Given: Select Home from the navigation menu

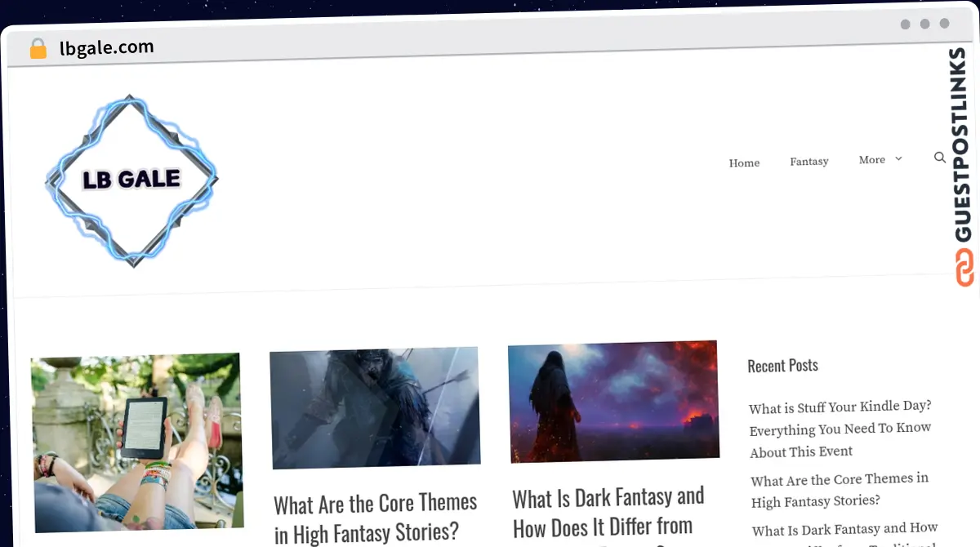Looking at the screenshot, I should coord(744,162).
